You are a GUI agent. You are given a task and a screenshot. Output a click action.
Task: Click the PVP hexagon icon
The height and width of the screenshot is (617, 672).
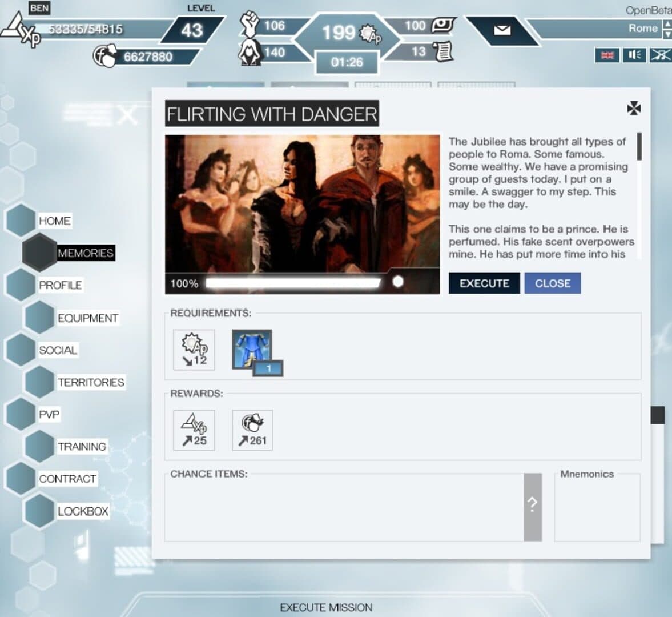click(x=21, y=414)
